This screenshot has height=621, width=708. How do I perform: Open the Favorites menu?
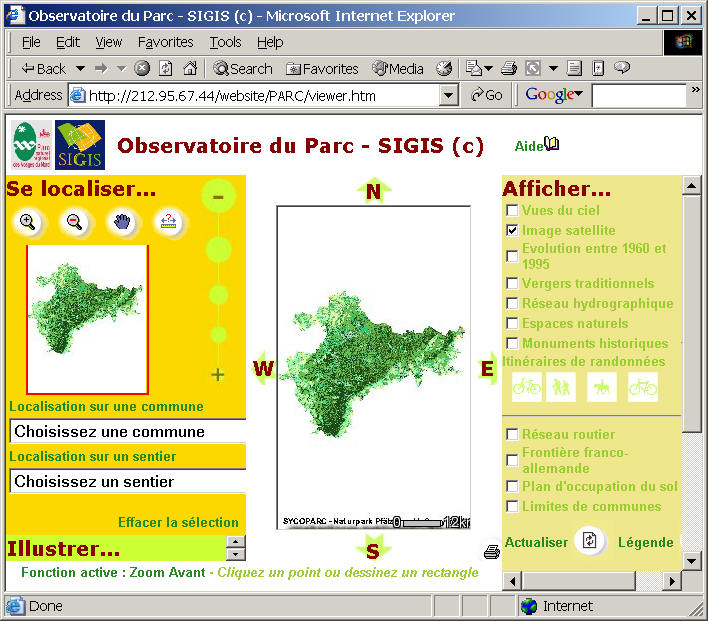(165, 42)
